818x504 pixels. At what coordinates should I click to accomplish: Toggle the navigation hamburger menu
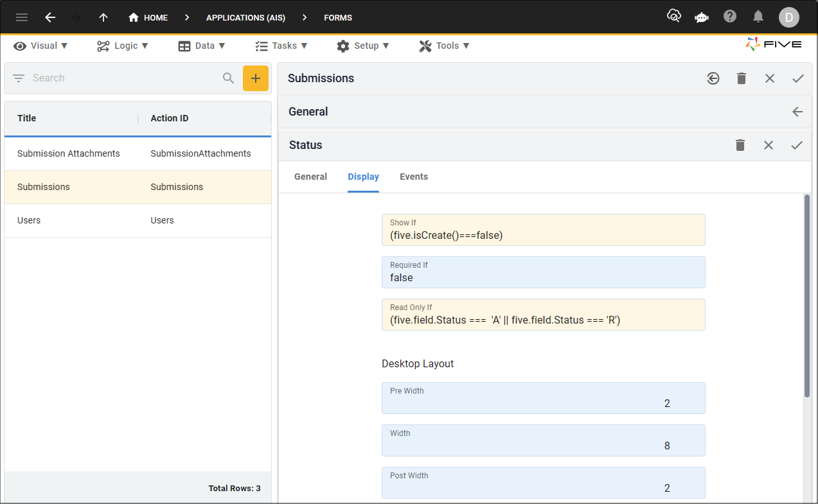click(x=21, y=17)
